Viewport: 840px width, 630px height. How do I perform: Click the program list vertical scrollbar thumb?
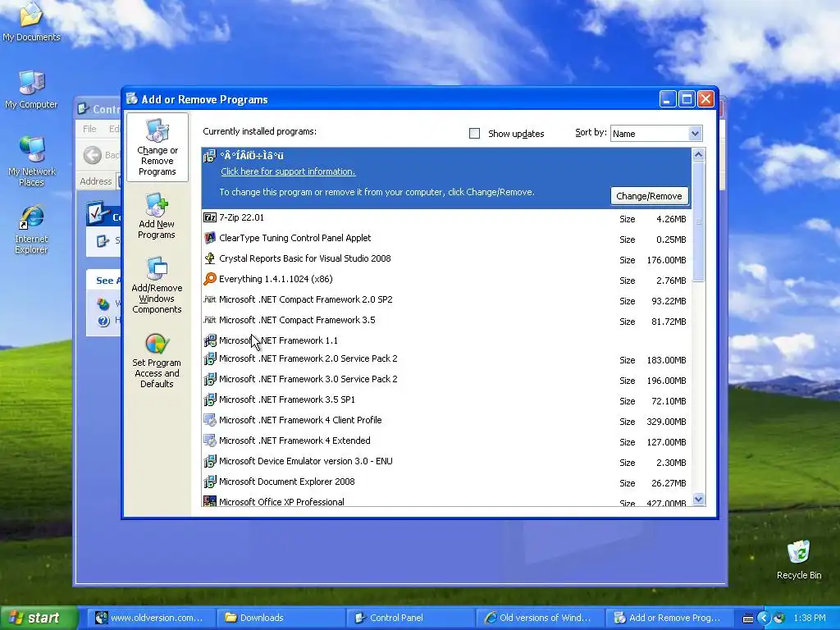(x=698, y=221)
